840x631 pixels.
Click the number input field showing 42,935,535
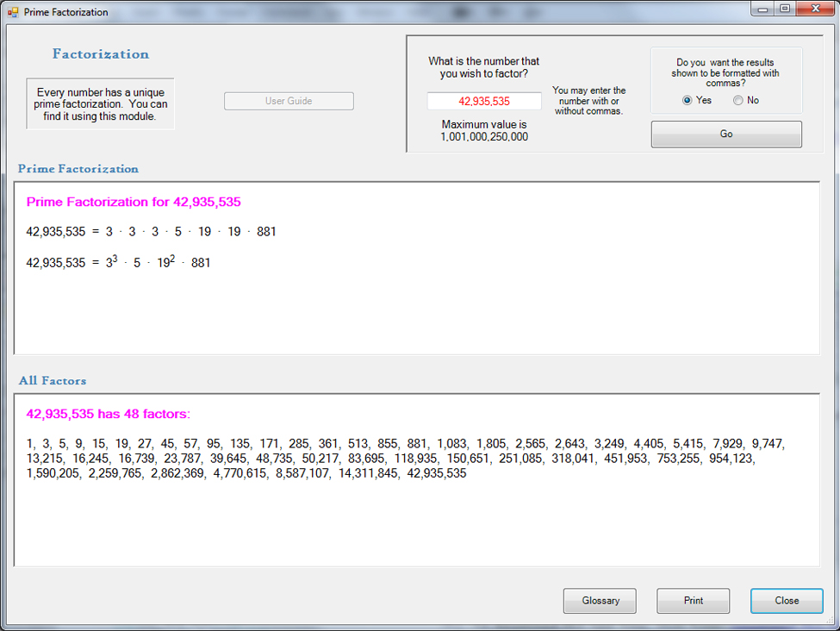[x=484, y=101]
